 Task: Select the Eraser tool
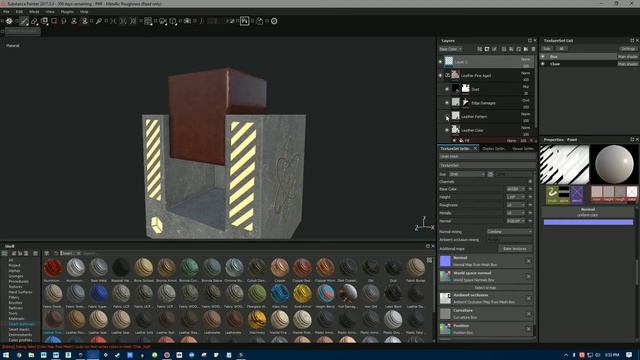tap(34, 21)
